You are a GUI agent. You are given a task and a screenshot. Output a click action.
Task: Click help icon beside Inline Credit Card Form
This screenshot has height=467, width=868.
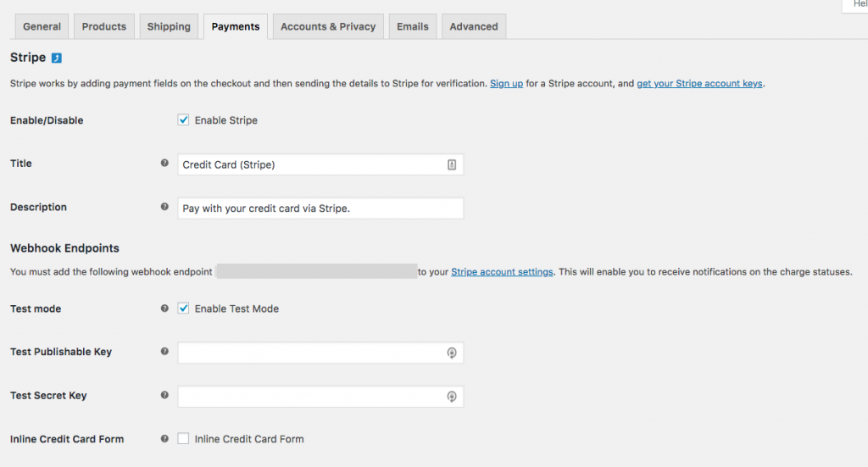coord(164,438)
